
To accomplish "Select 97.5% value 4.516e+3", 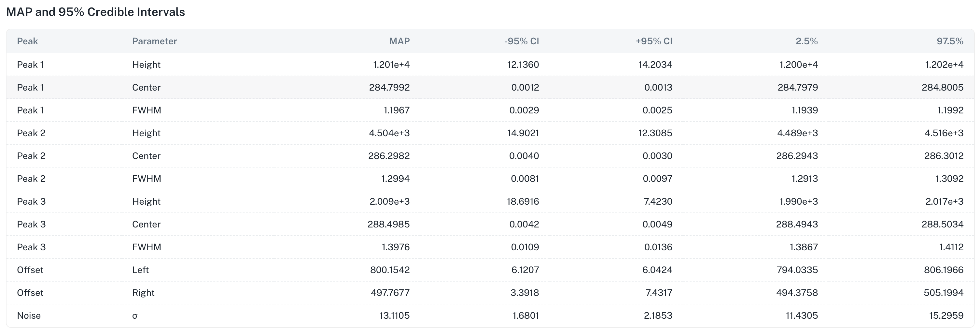I will pyautogui.click(x=944, y=133).
